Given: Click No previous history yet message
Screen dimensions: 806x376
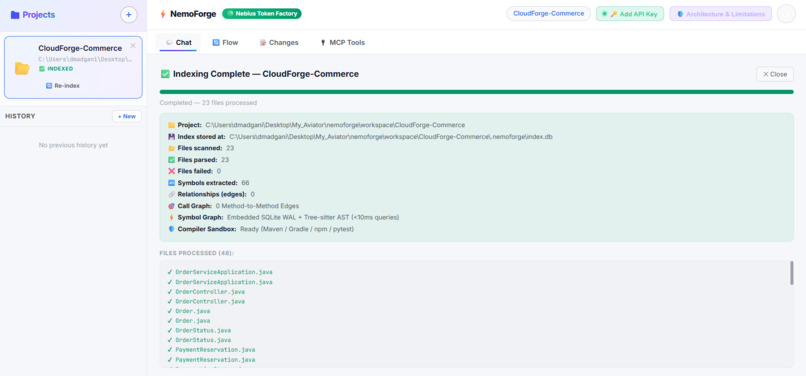Looking at the screenshot, I should (74, 146).
